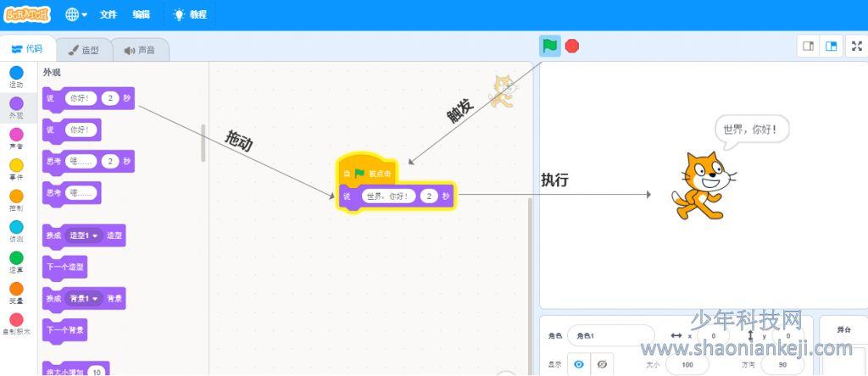Click the 下一个造型 block
This screenshot has height=376, width=868.
coord(64,268)
